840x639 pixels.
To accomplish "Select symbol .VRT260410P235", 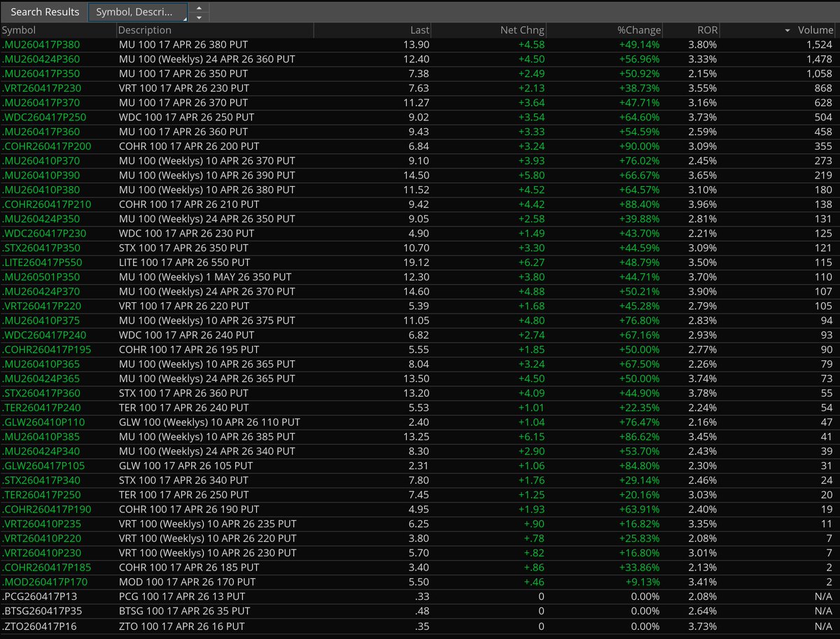I will tap(42, 524).
